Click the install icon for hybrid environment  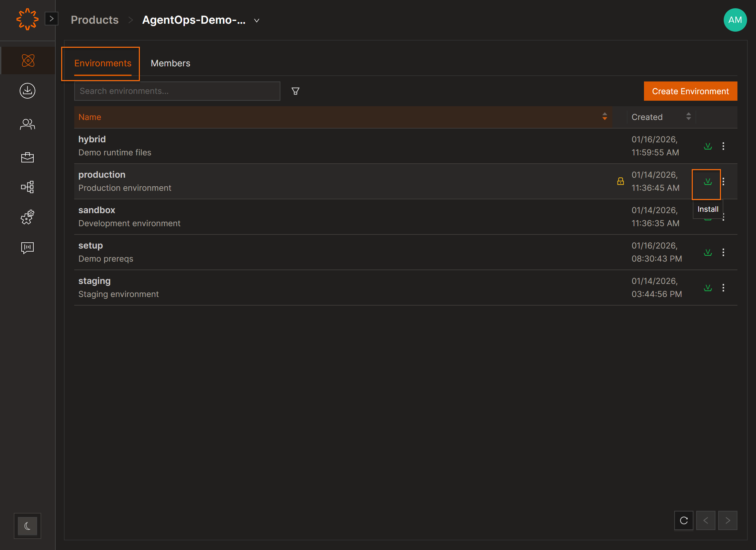coord(708,146)
